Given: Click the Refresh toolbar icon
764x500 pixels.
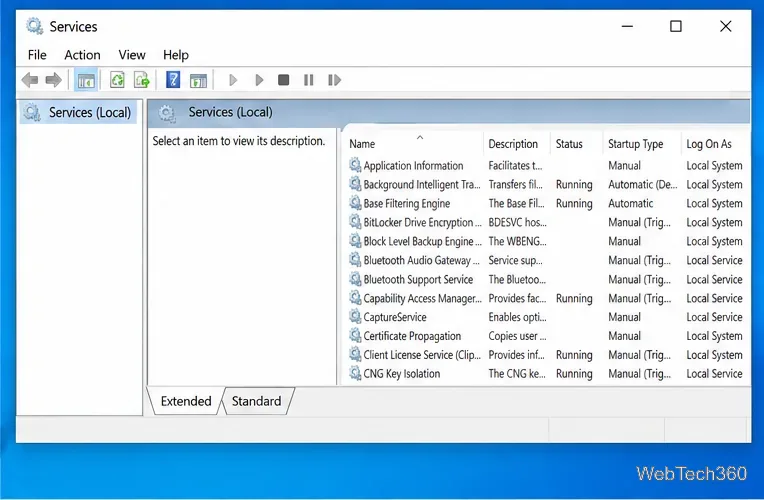Looking at the screenshot, I should tap(117, 80).
